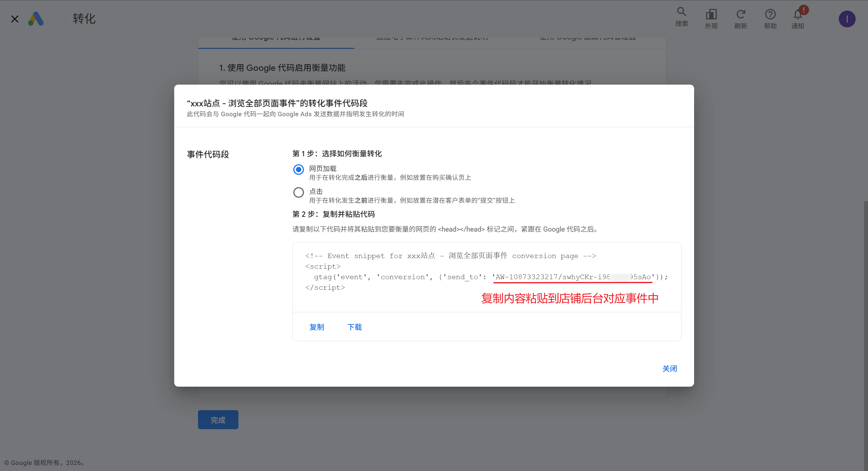Close the conversions page with the X icon

tap(14, 19)
